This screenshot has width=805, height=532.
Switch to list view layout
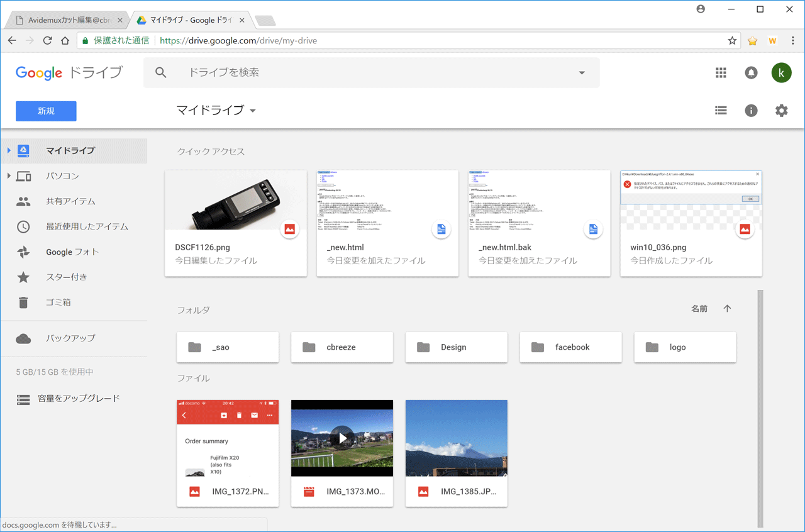click(x=721, y=111)
